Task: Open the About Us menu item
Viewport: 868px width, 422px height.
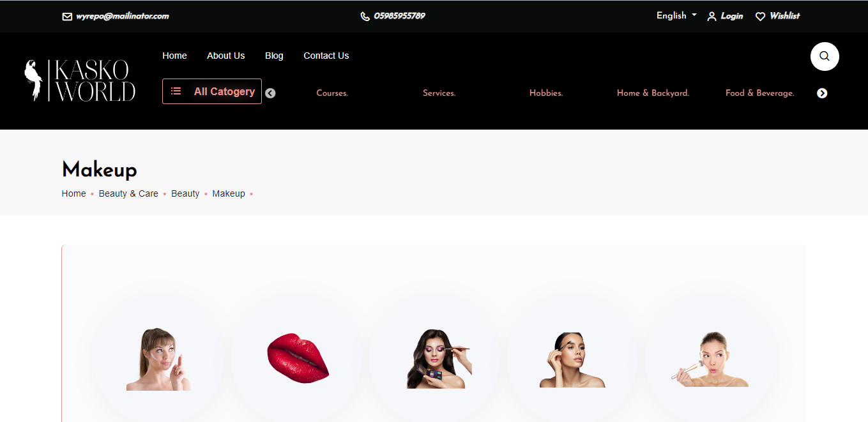Action: 225,56
